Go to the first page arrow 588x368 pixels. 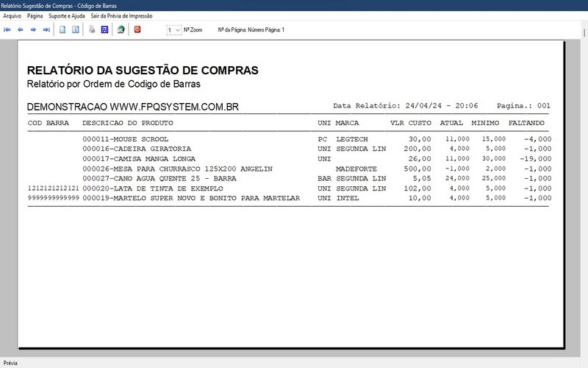(x=7, y=29)
